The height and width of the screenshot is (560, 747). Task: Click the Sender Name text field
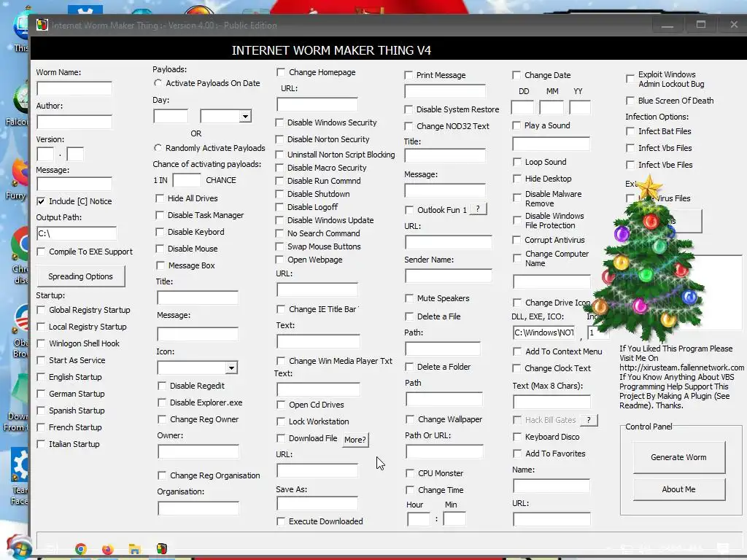(449, 276)
